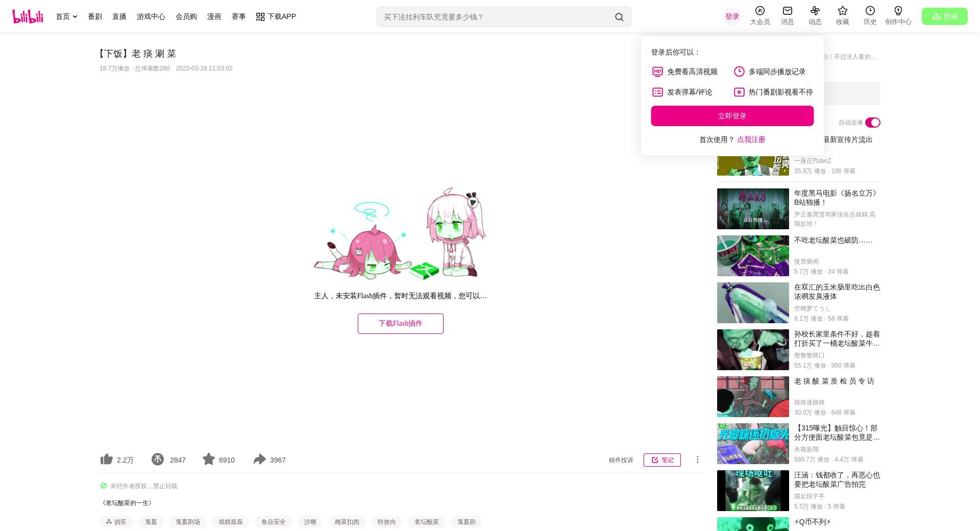Viewport: 980px width, 531px height.
Task: Focus the search input field
Action: pos(495,17)
